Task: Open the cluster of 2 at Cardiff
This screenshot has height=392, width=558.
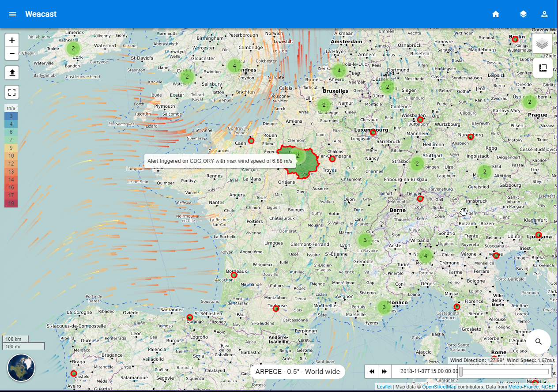Action: click(187, 76)
